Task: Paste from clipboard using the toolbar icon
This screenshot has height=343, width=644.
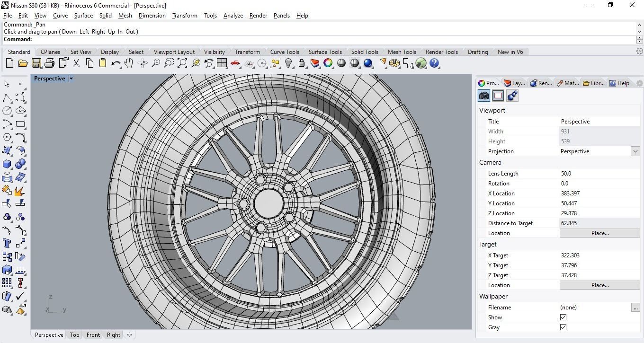Action: 102,63
